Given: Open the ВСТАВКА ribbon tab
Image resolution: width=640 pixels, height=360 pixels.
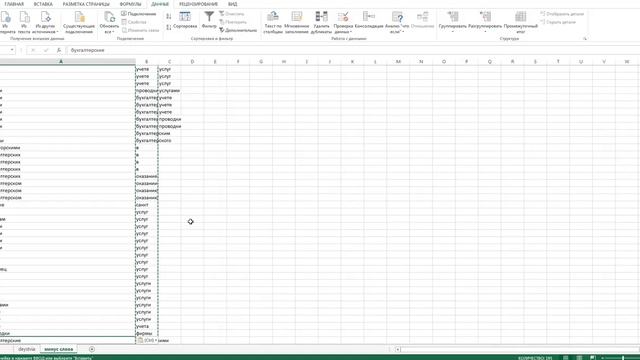Looking at the screenshot, I should [43, 4].
